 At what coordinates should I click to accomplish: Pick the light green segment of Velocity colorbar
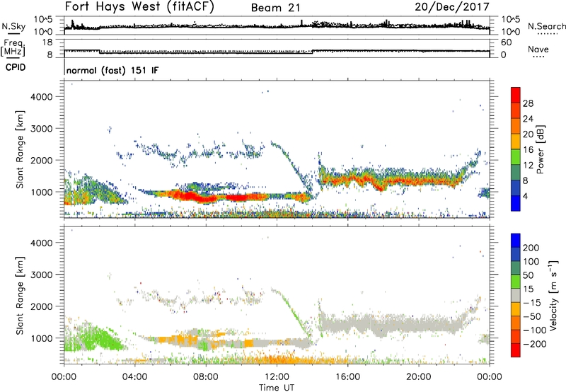[x=516, y=282]
